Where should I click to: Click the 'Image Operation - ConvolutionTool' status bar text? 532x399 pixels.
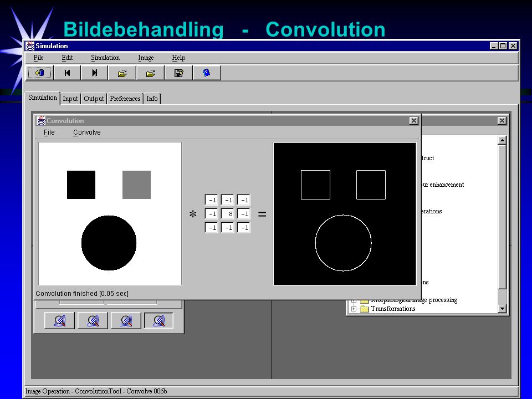coord(96,391)
